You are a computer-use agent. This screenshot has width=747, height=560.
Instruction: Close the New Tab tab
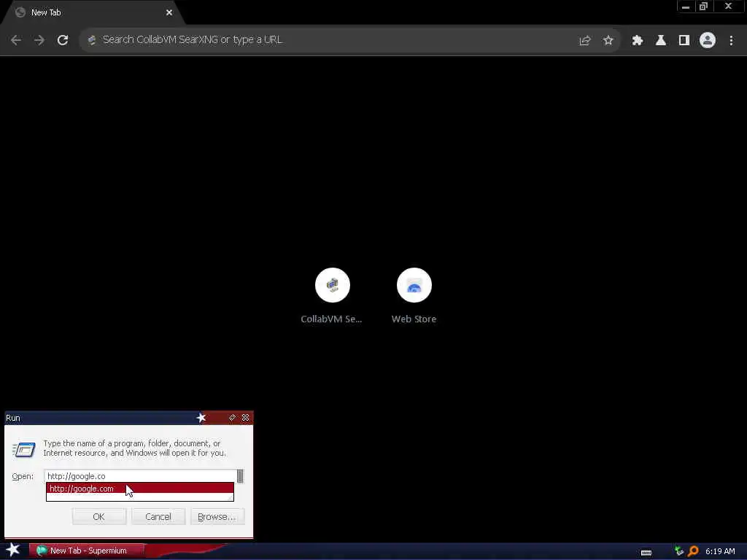click(x=169, y=13)
